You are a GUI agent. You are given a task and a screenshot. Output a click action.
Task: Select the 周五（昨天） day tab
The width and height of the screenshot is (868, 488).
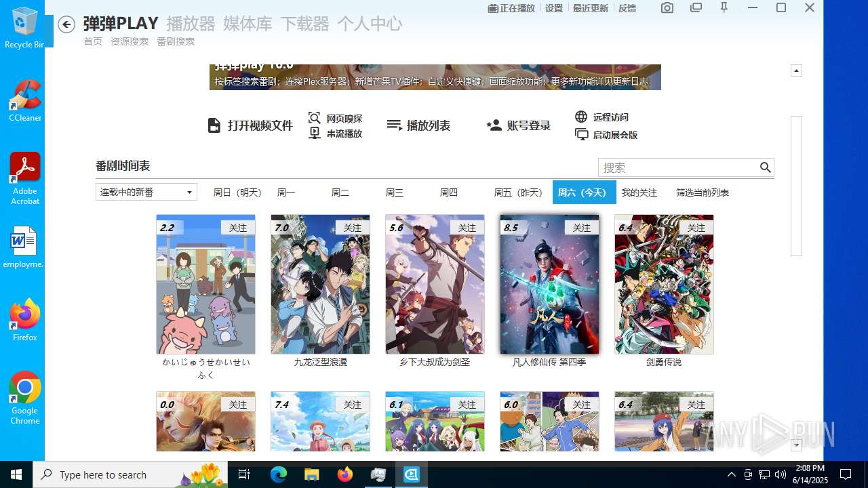click(x=518, y=192)
